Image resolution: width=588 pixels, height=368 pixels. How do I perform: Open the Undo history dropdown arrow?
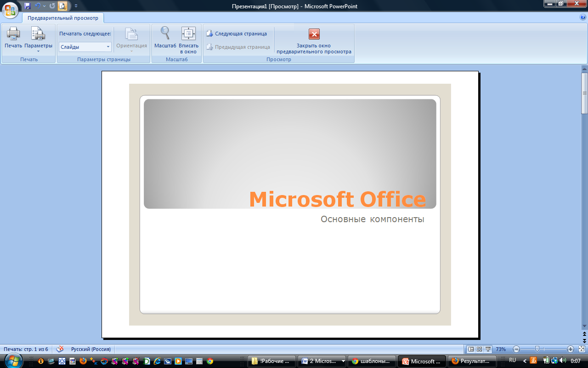click(44, 6)
